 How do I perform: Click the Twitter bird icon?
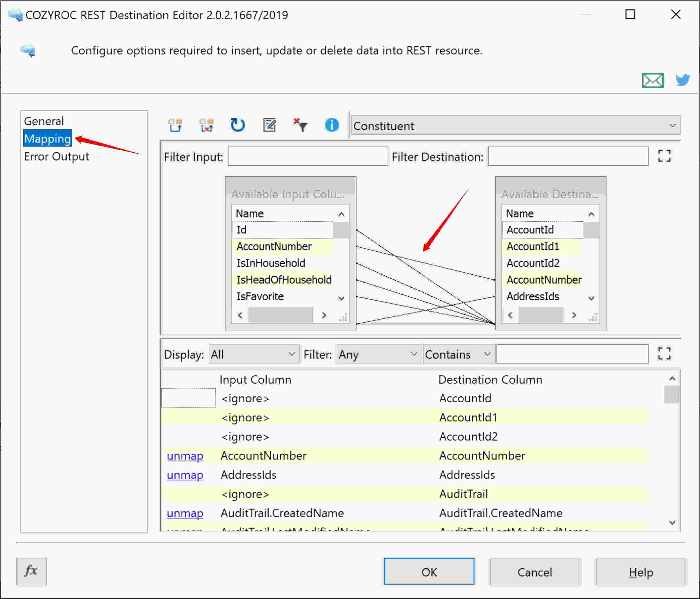pyautogui.click(x=682, y=80)
